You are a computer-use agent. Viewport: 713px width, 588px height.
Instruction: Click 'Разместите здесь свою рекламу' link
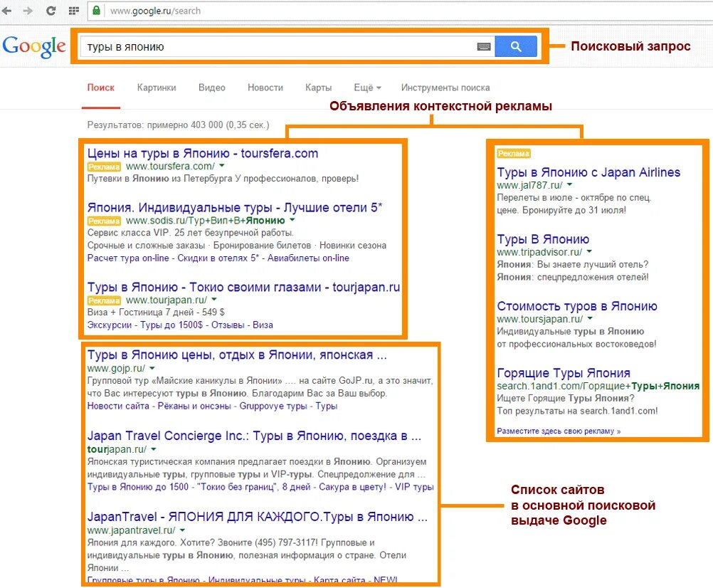point(559,431)
